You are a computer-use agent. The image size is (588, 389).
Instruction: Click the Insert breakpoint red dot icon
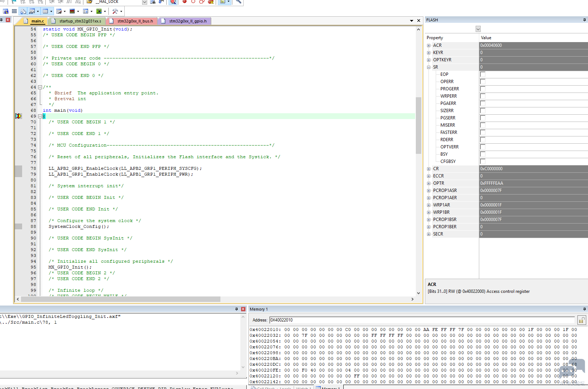(184, 1)
